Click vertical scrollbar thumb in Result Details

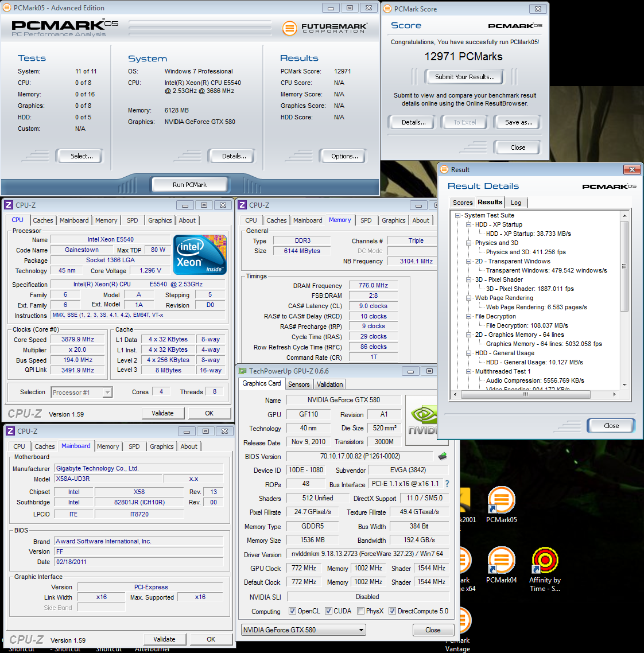click(624, 266)
